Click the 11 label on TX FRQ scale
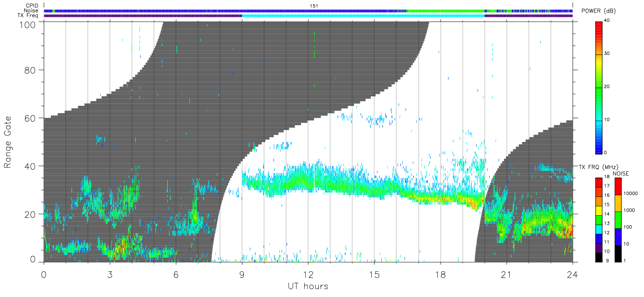Screen dimensions: 644x297 (x=607, y=243)
